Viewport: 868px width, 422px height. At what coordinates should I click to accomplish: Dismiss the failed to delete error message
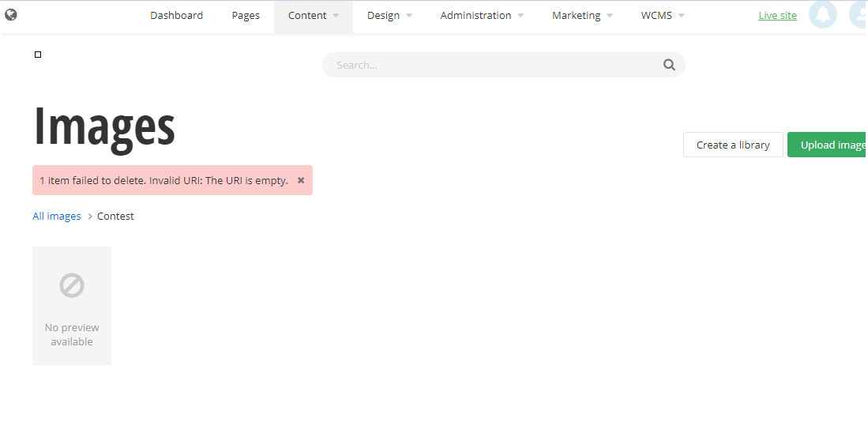tap(301, 180)
